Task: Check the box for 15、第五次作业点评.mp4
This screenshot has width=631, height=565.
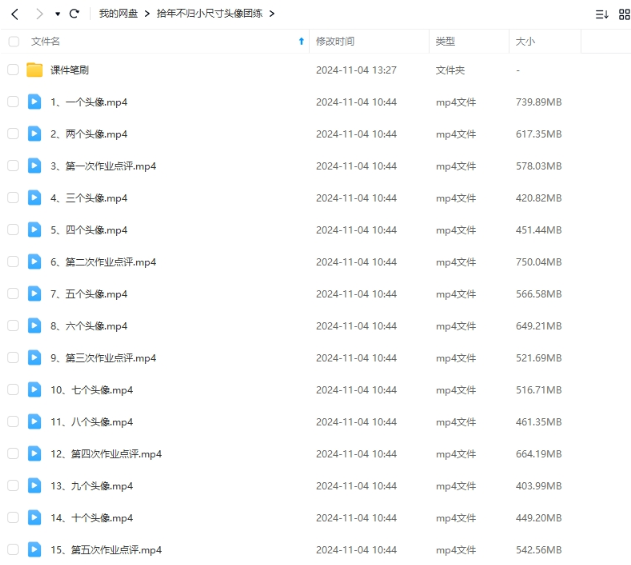Action: tap(13, 549)
